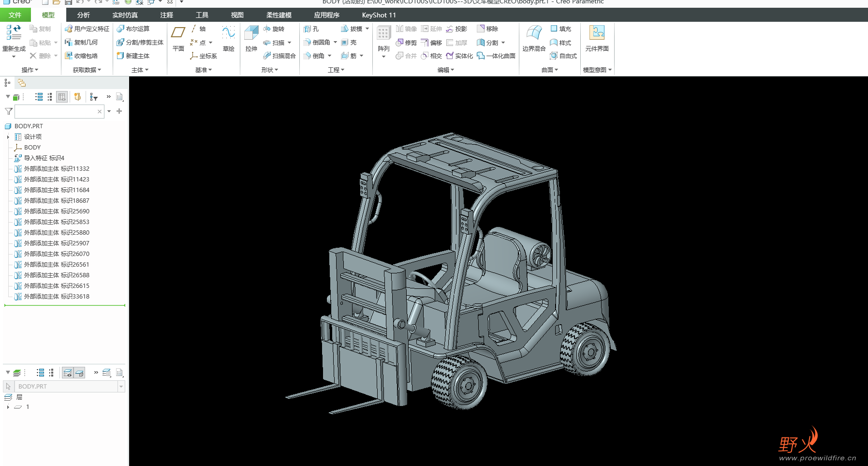868x466 pixels.
Task: Click the 实体化 (Solidify) tool
Action: point(459,56)
